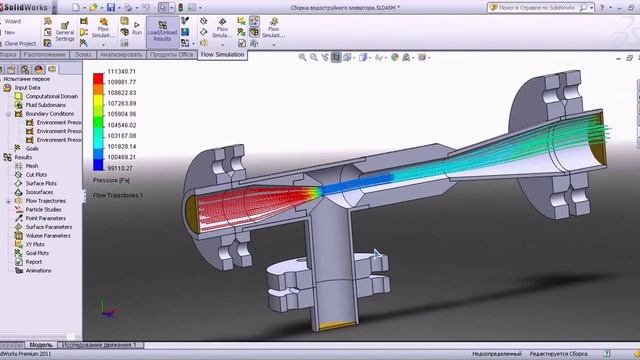Viewport: 640px width, 360px height.
Task: Click the Zoom to Fit magnifier icon
Action: 302,58
